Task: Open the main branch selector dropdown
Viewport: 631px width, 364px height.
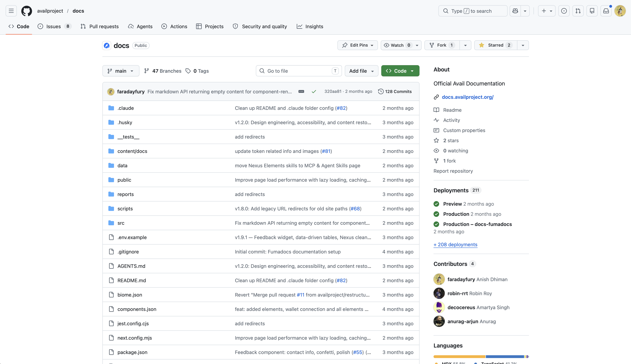Action: click(x=121, y=71)
